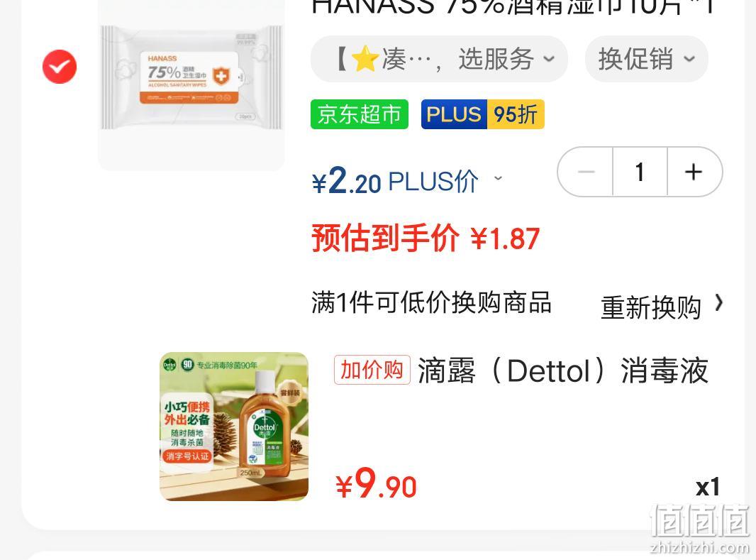756x560 pixels.
Task: Tap the 加价购 tag label
Action: [x=372, y=370]
